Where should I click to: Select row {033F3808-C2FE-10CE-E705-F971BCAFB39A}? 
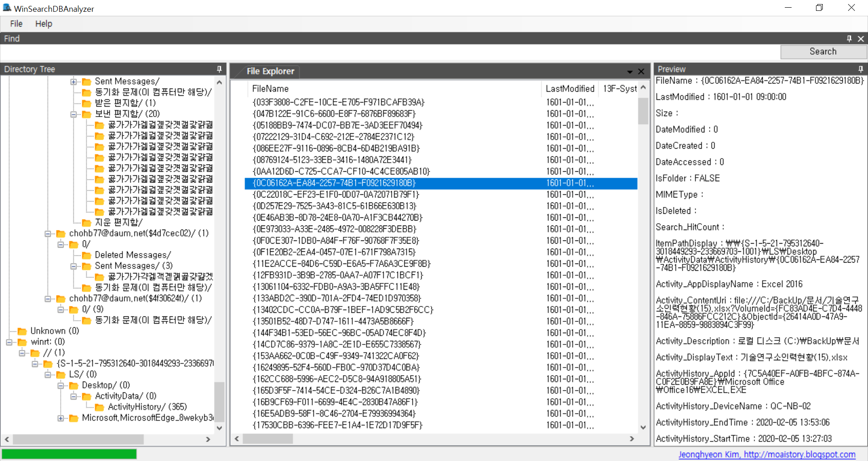[441, 103]
